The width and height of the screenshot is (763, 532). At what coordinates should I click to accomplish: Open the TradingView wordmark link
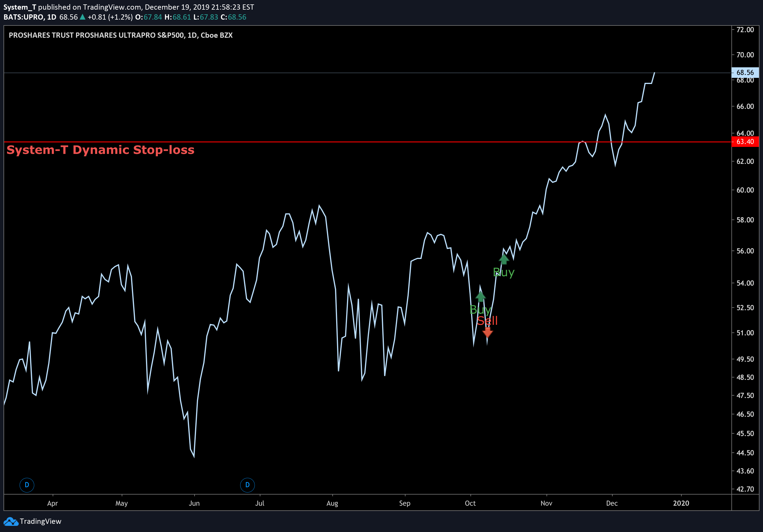tap(41, 521)
